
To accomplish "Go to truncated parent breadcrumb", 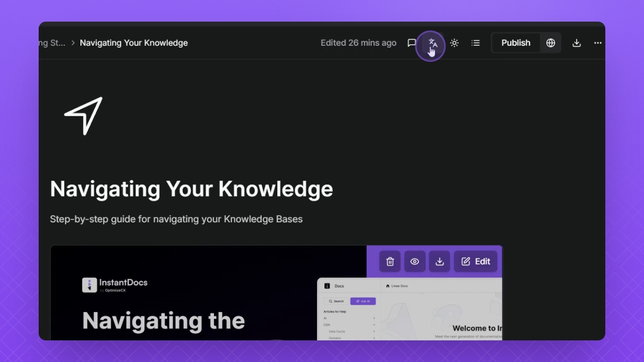I will 52,43.
